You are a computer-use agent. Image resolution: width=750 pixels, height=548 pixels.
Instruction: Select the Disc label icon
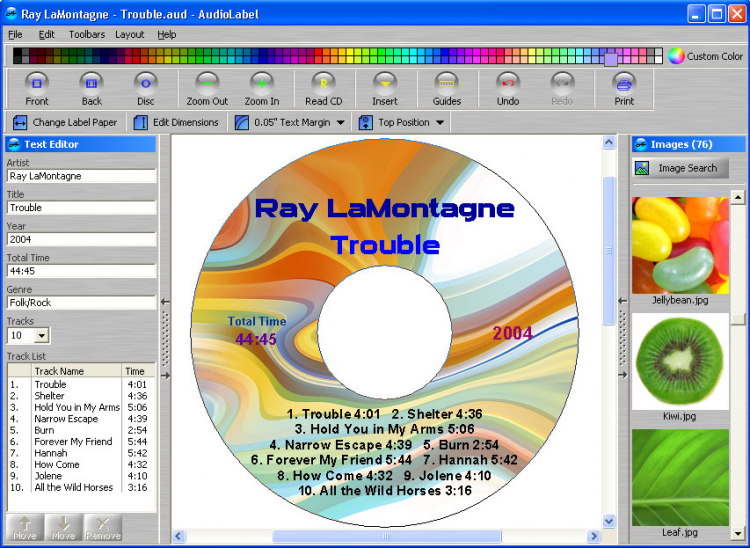click(146, 87)
